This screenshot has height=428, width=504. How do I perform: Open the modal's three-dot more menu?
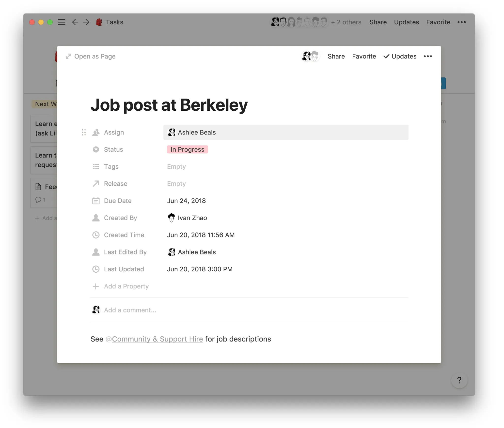pos(428,57)
